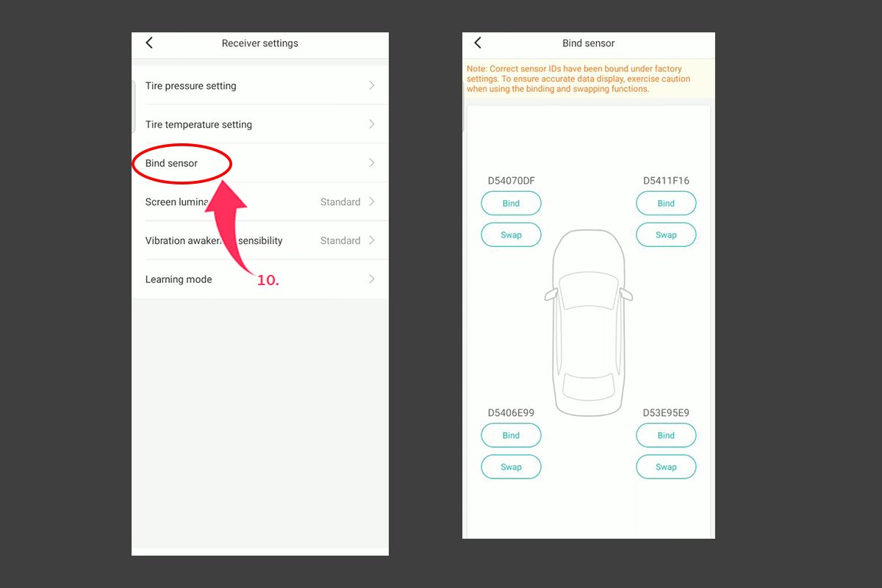Screen dimensions: 882x588
Task: Bind front-right sensor D5411F16
Action: pyautogui.click(x=666, y=204)
